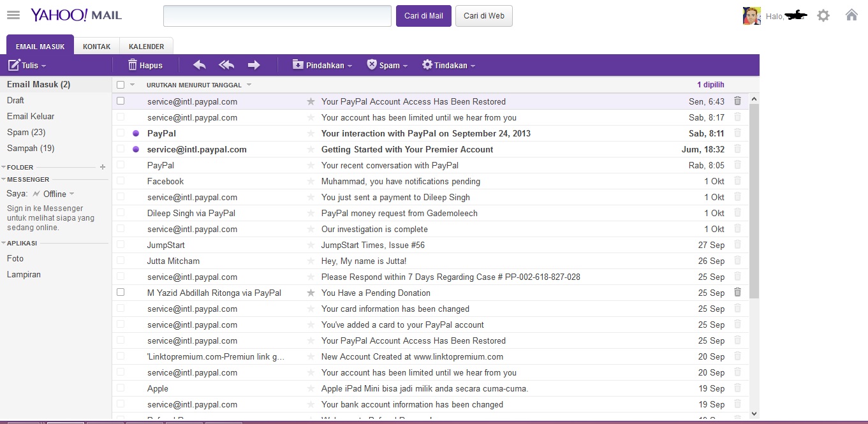The width and height of the screenshot is (868, 424).
Task: Delete selected mail with Hapus
Action: pyautogui.click(x=145, y=65)
